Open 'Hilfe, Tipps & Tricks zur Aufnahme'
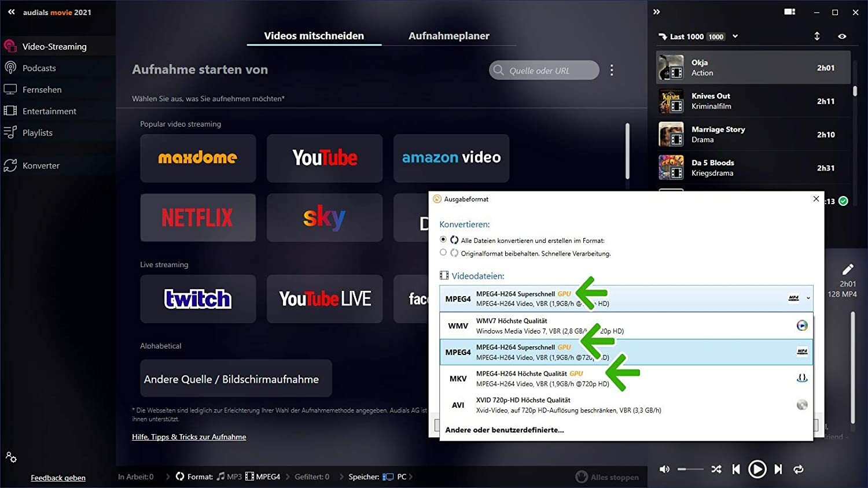The image size is (868, 488). (x=189, y=437)
